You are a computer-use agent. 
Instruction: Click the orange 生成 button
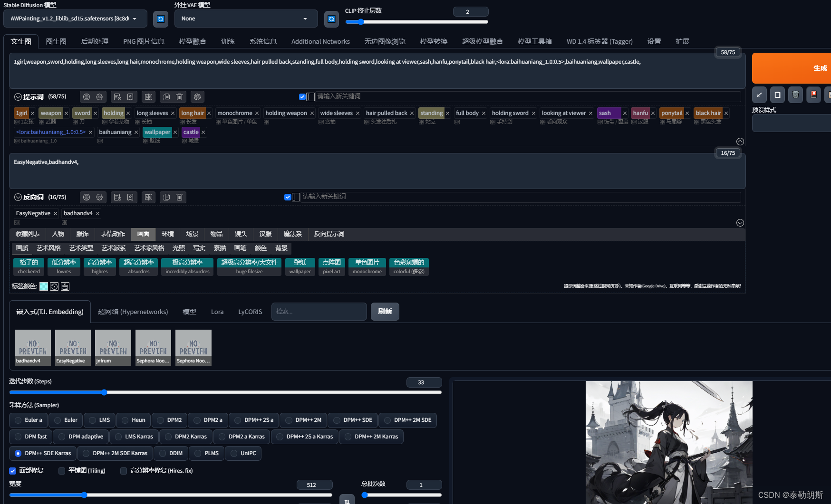(792, 68)
